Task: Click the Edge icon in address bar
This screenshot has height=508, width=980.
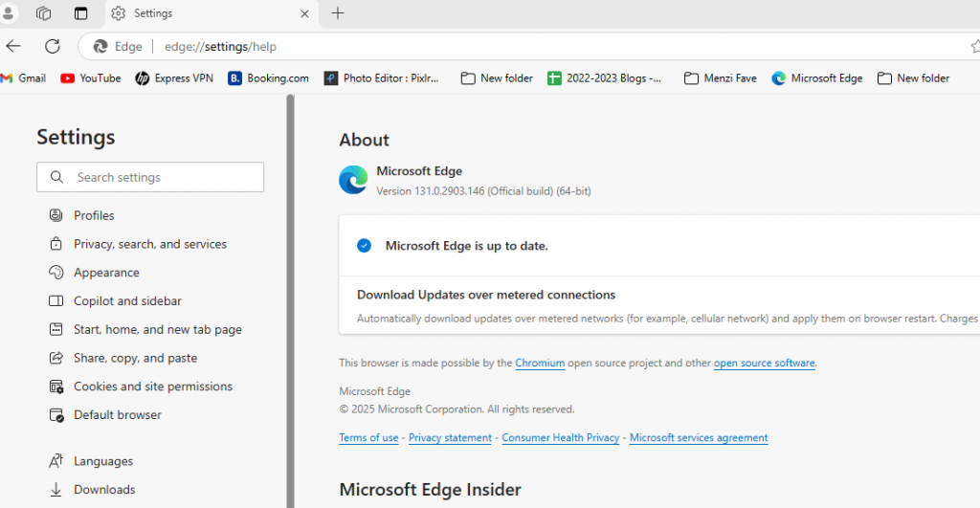Action: 100,46
